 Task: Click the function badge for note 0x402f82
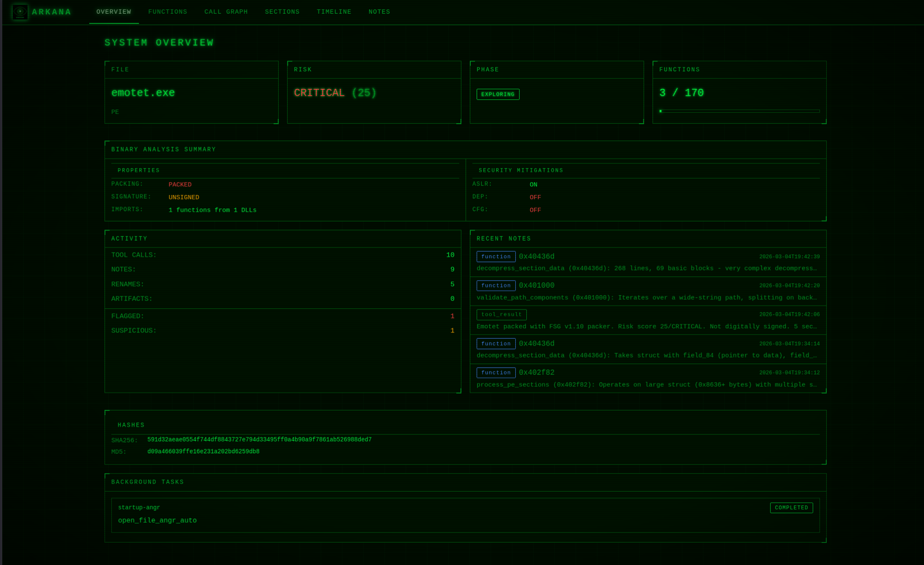pyautogui.click(x=496, y=372)
